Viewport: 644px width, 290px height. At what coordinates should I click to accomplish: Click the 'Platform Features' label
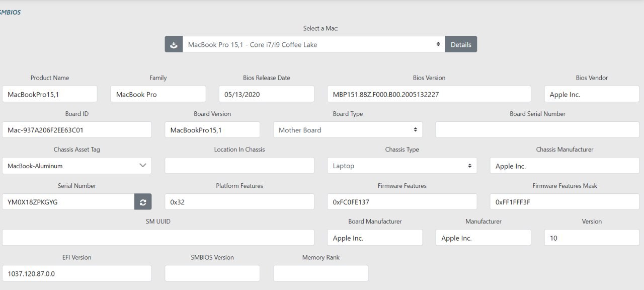click(x=239, y=186)
